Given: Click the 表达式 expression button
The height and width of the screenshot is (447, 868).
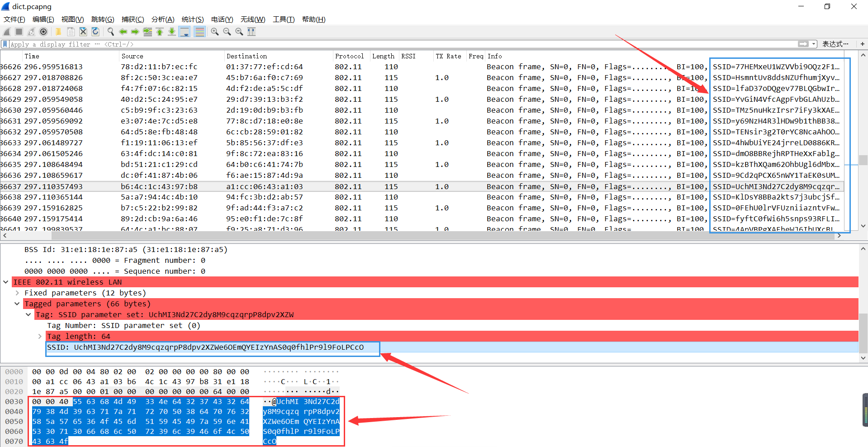Looking at the screenshot, I should click(x=835, y=44).
